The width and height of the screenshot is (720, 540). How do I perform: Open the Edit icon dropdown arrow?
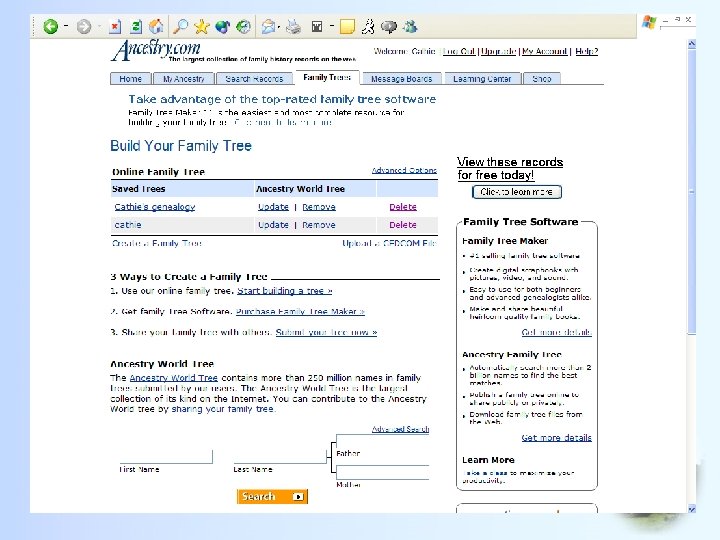click(x=331, y=26)
